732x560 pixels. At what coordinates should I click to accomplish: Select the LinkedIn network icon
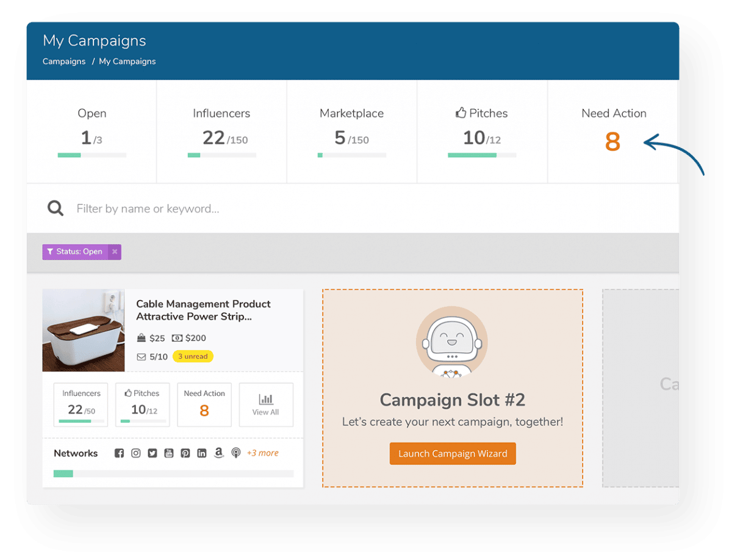click(202, 453)
